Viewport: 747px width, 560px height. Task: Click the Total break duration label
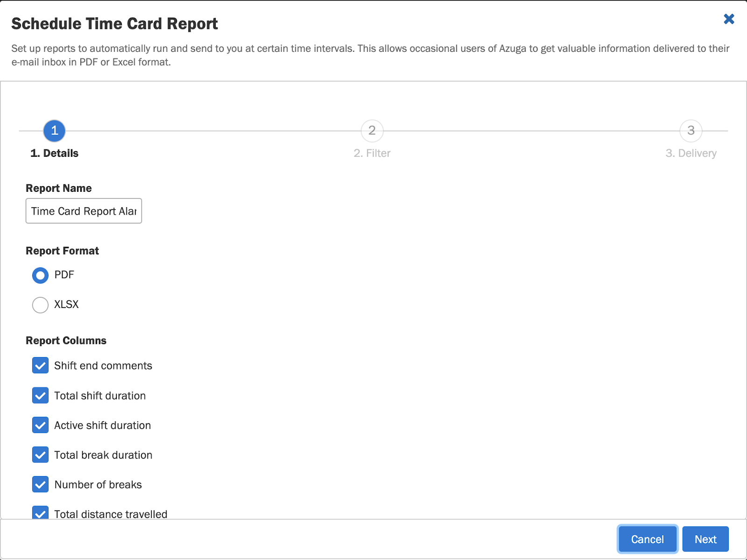[x=103, y=455]
